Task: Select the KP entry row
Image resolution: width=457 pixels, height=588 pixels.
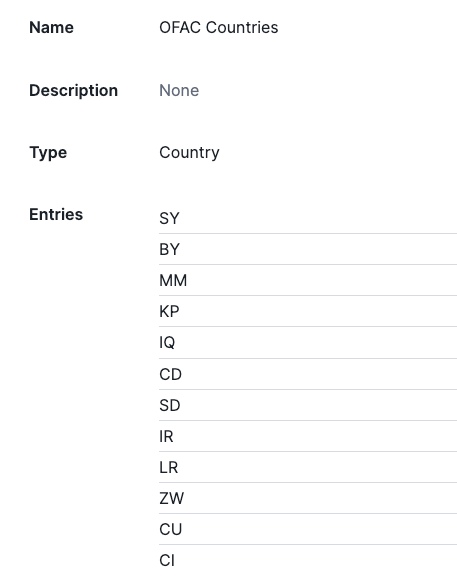Action: click(x=308, y=311)
